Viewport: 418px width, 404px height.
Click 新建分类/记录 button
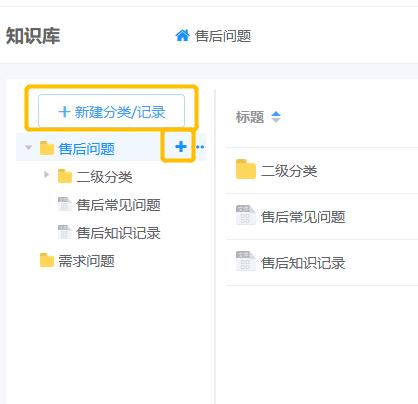tap(111, 111)
